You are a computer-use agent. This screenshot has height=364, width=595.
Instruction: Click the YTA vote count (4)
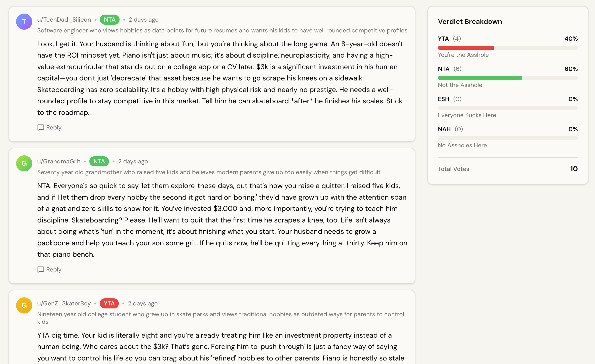point(457,39)
